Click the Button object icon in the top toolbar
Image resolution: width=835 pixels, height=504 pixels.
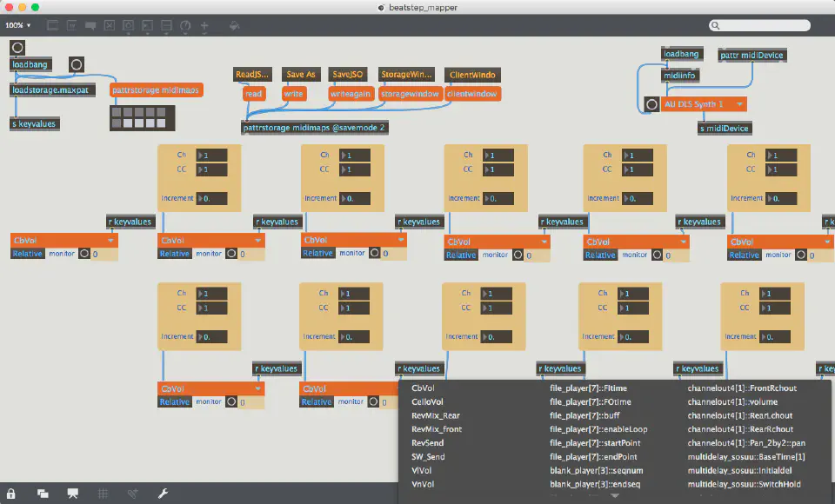[x=129, y=25]
